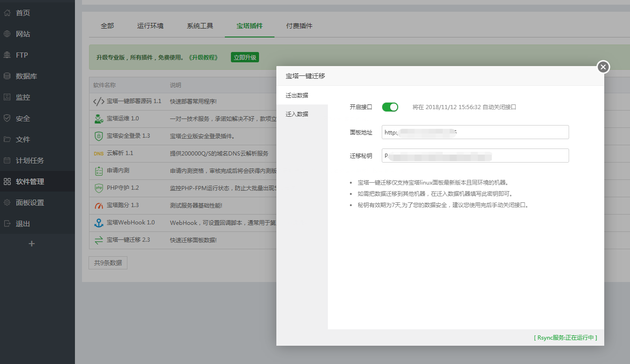This screenshot has width=630, height=364.
Task: Click the gear icon for 面板设置
Action: (7, 202)
